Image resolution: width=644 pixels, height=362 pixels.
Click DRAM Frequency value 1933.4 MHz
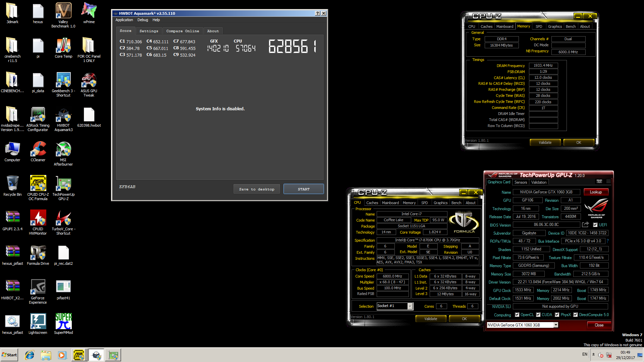tap(543, 65)
